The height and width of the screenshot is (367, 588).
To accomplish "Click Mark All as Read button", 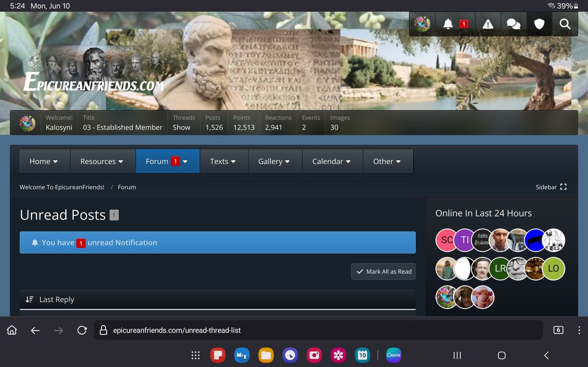I will [x=383, y=272].
